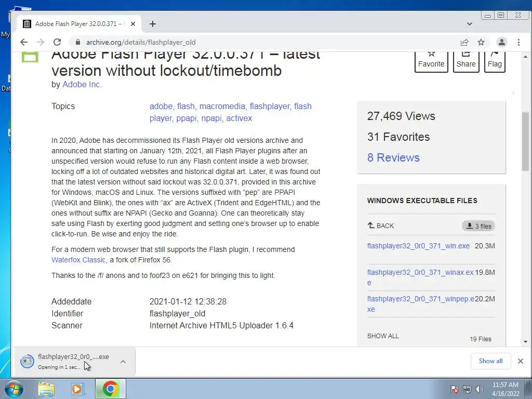The width and height of the screenshot is (532, 399).
Task: Open the 8 Reviews link
Action: (x=393, y=157)
